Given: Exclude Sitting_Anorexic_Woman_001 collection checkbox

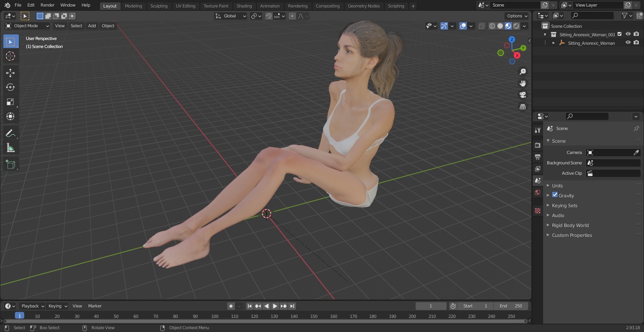Looking at the screenshot, I should pyautogui.click(x=619, y=34).
